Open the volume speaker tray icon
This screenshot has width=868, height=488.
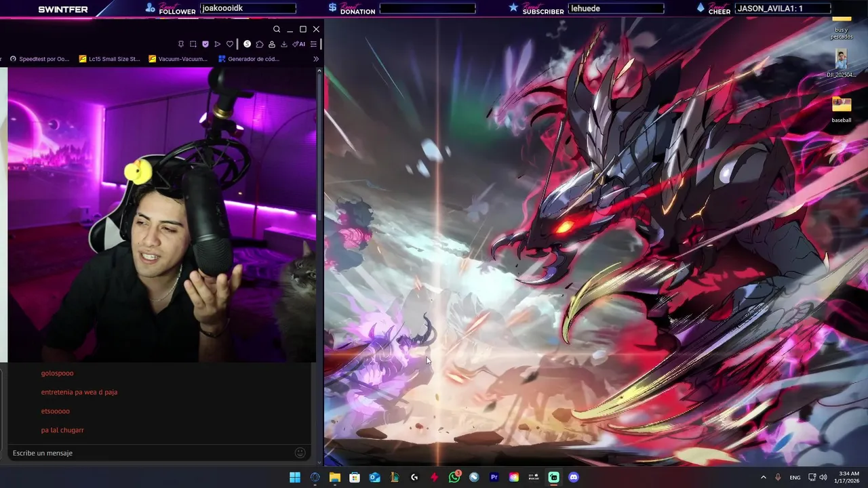(x=823, y=477)
